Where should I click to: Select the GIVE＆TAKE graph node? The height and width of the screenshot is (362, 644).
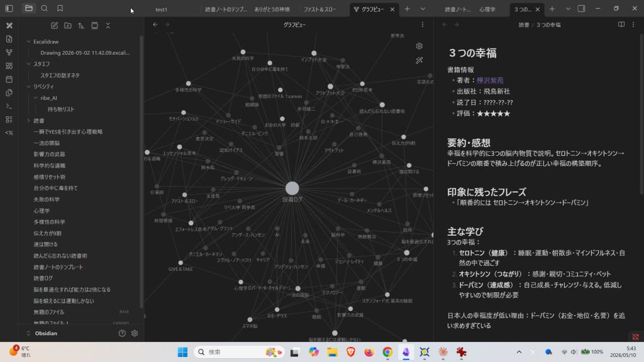[x=180, y=263]
